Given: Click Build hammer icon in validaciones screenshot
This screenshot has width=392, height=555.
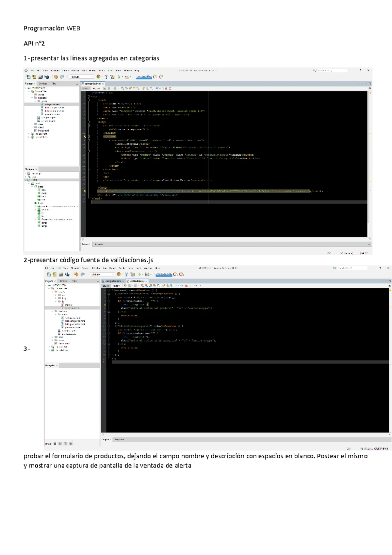Looking at the screenshot, I should click(126, 274).
